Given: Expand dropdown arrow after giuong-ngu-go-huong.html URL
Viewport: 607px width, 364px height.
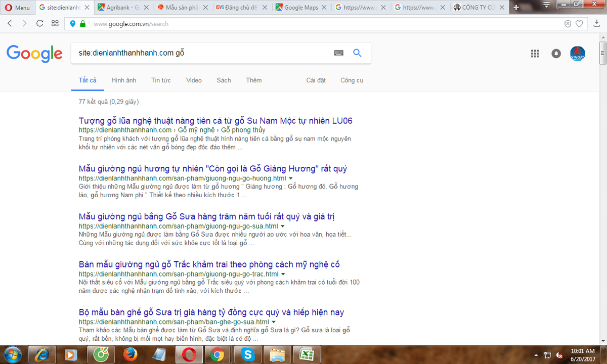Looking at the screenshot, I should click(290, 178).
